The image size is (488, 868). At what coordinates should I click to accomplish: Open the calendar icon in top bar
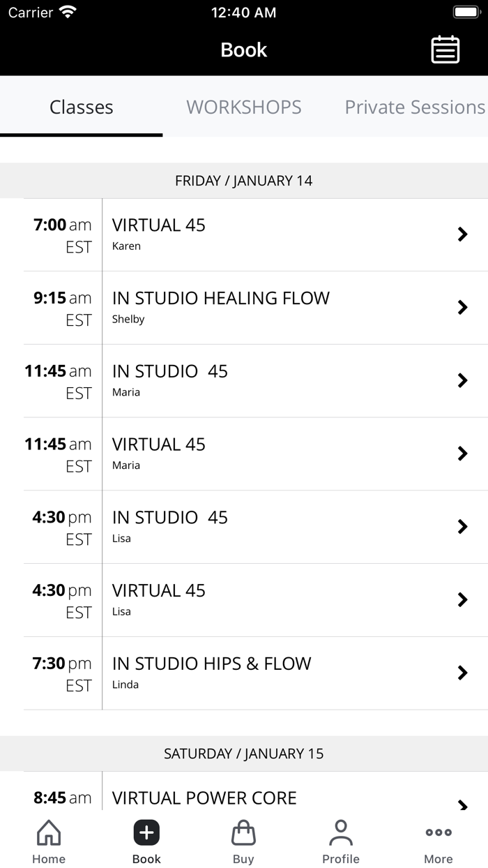click(446, 50)
